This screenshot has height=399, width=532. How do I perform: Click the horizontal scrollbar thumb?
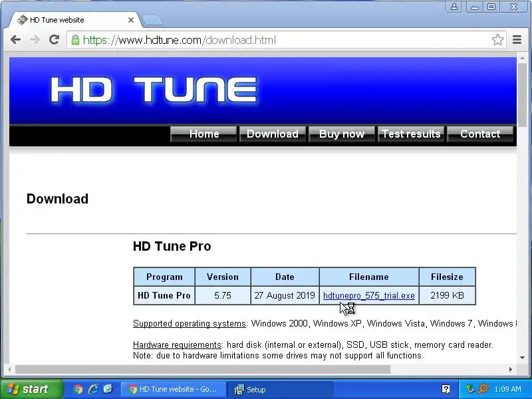(203, 369)
